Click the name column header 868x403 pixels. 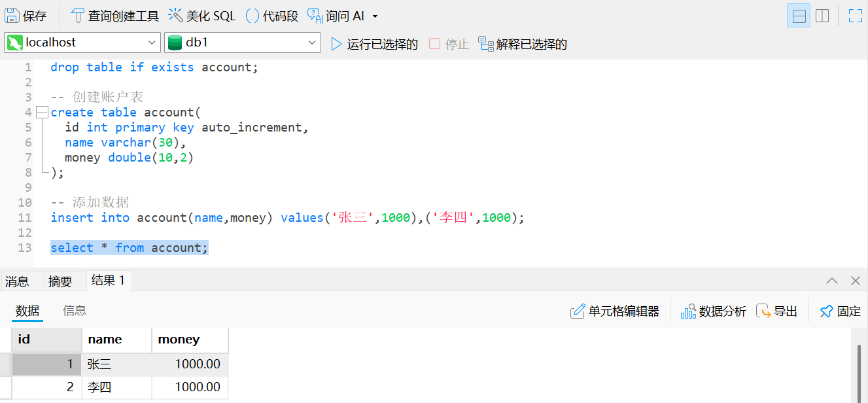pyautogui.click(x=116, y=340)
